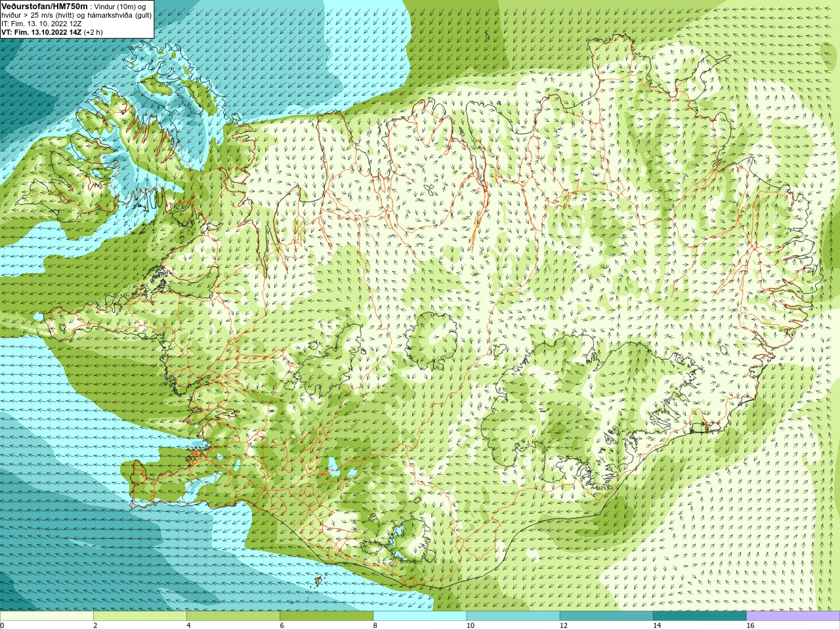Select the 'IT: Fim. 13. 10. 2022 12Z' line
Viewport: 840px width, 630px height.
[x=41, y=24]
